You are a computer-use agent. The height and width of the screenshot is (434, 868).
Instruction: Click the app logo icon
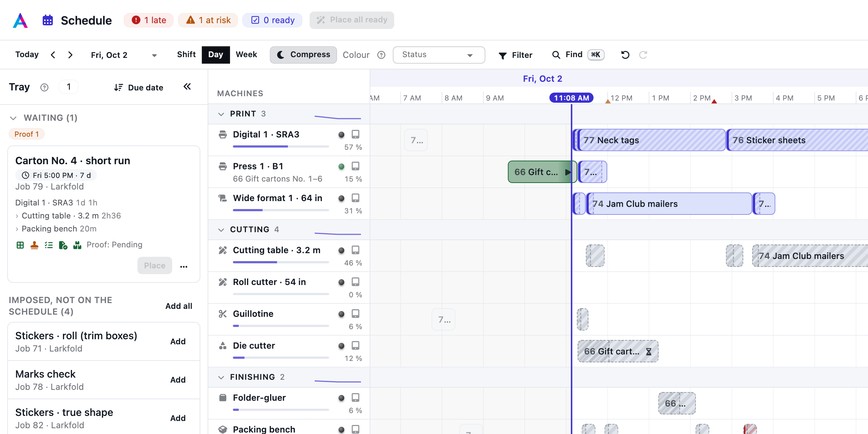pos(20,20)
